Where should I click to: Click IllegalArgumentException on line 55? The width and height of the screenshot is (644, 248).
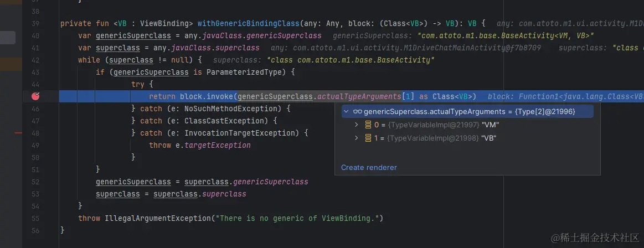[158, 218]
